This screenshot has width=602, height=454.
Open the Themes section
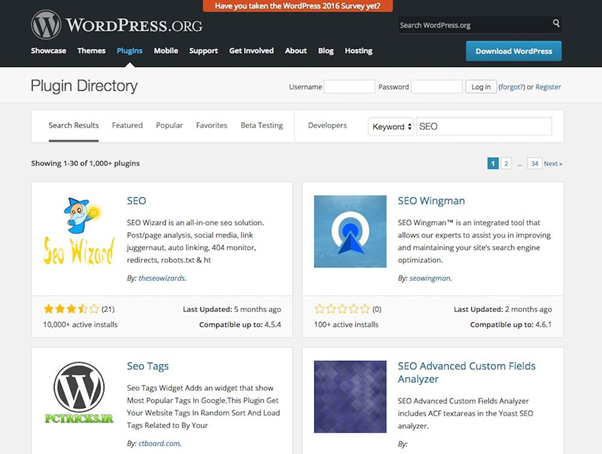(x=91, y=51)
